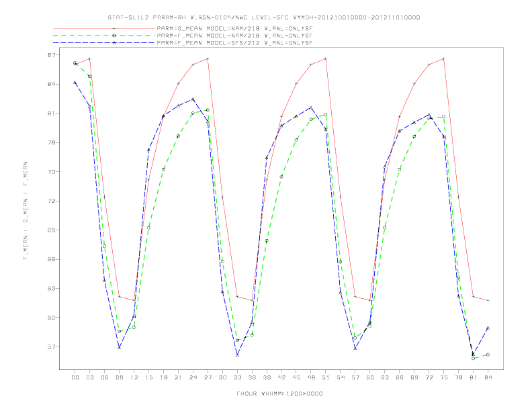Click the x-axis hour label 24

(x=193, y=377)
